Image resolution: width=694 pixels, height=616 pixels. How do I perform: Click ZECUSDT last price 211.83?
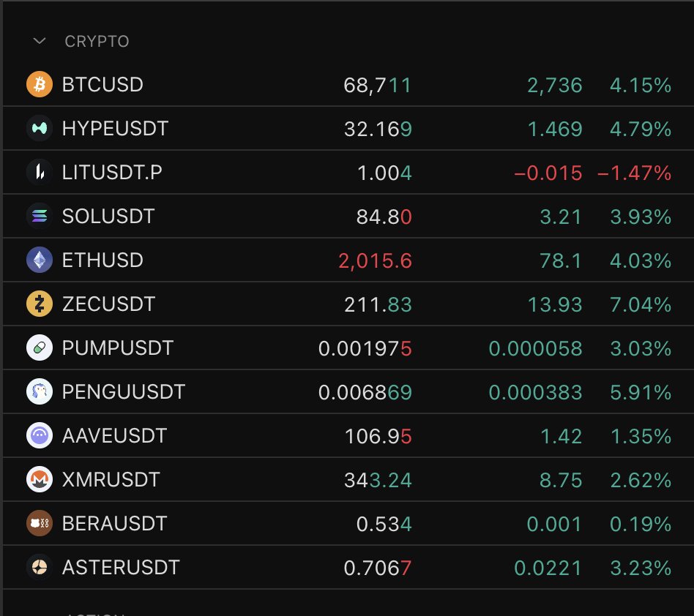point(378,304)
